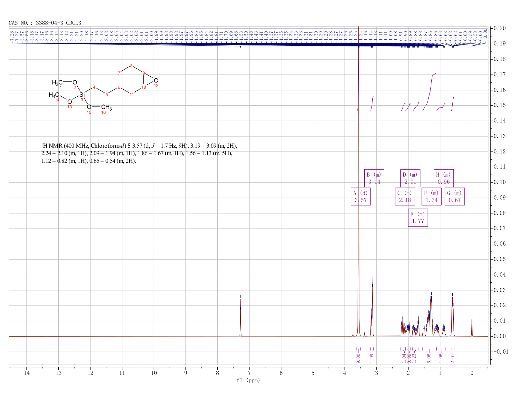The image size is (532, 411).
Task: Select multiplet box 'D (m) 2.01'
Action: point(410,178)
